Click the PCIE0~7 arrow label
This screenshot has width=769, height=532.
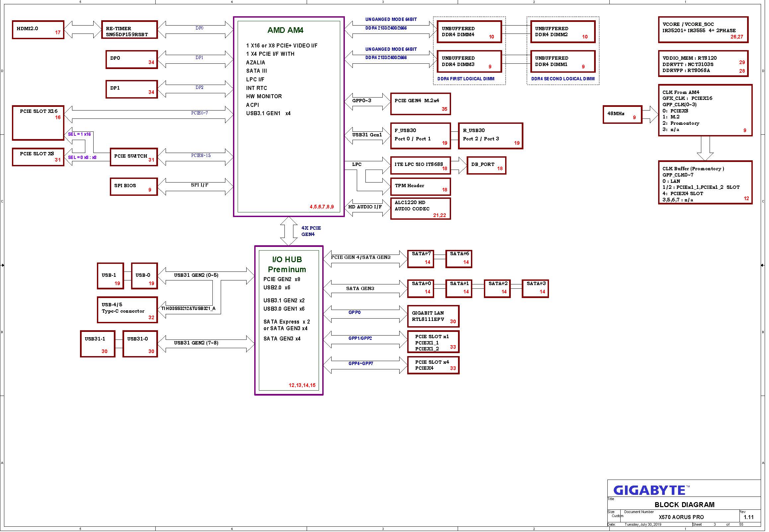[x=199, y=113]
